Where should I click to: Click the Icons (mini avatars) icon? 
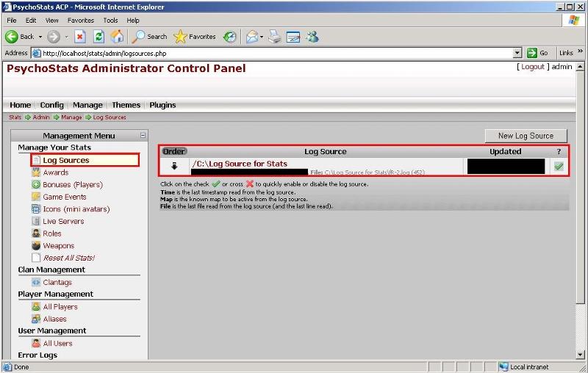(x=36, y=209)
